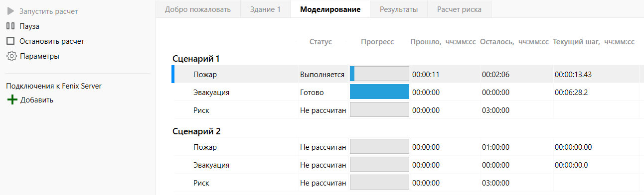Click the pause icon in sidebar
Viewport: 644px width, 195px height.
11,26
